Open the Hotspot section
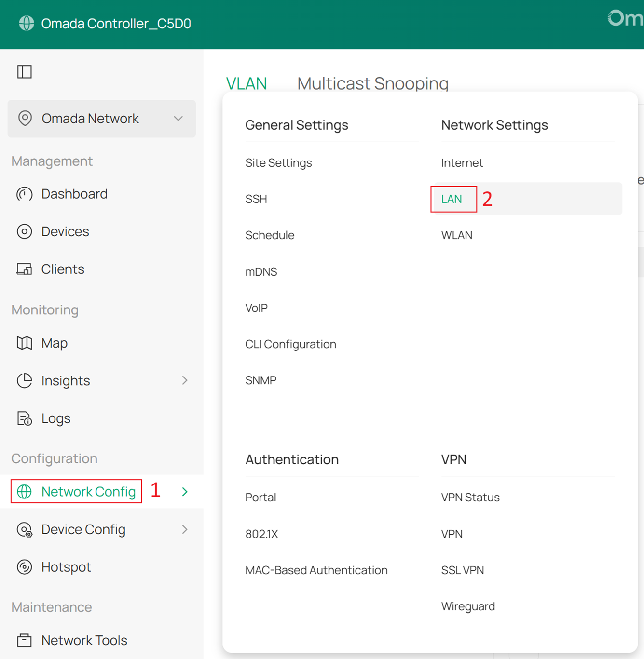Viewport: 644px width, 659px height. pos(66,567)
